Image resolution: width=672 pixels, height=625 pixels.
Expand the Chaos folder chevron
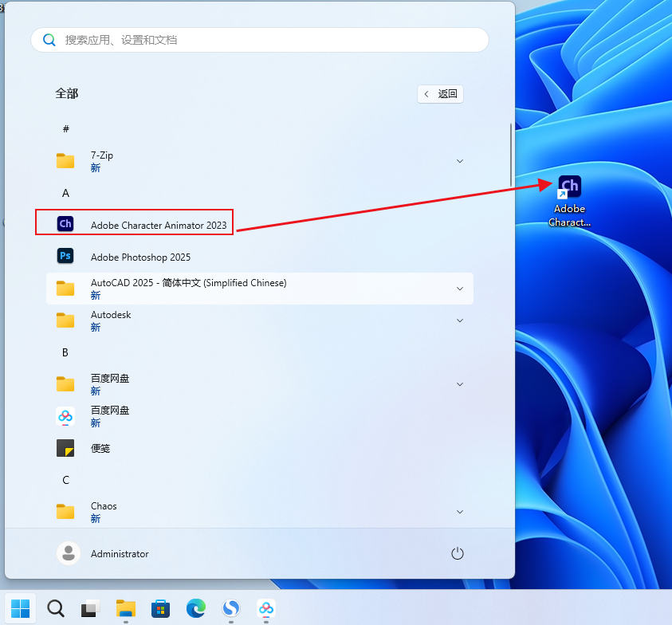(460, 512)
